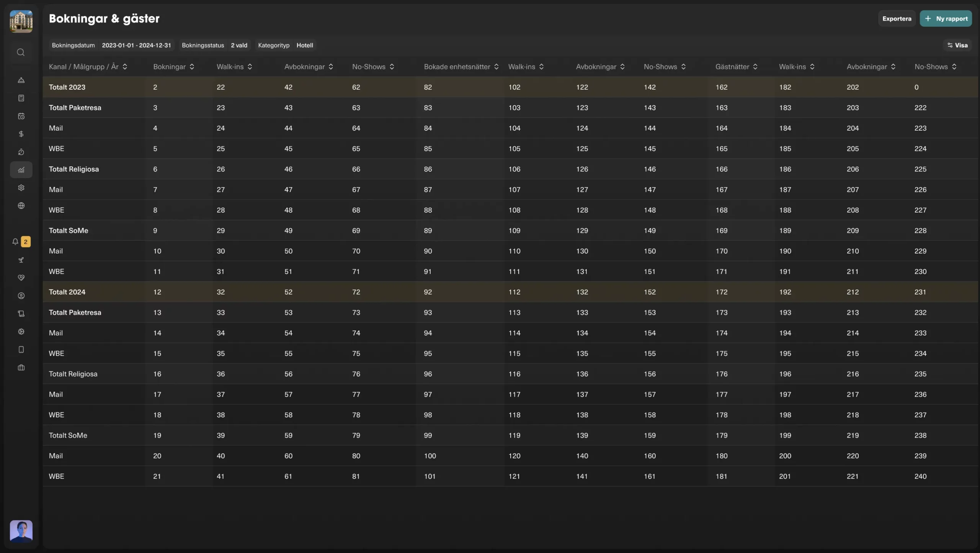Open the suitcase sidebar icon

[x=21, y=368]
